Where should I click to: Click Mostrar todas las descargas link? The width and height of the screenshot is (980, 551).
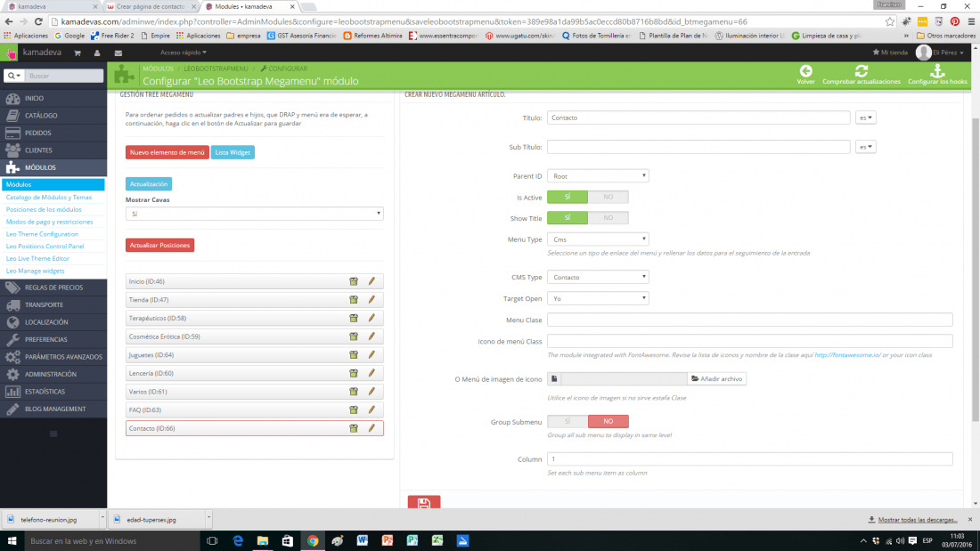[x=918, y=520]
